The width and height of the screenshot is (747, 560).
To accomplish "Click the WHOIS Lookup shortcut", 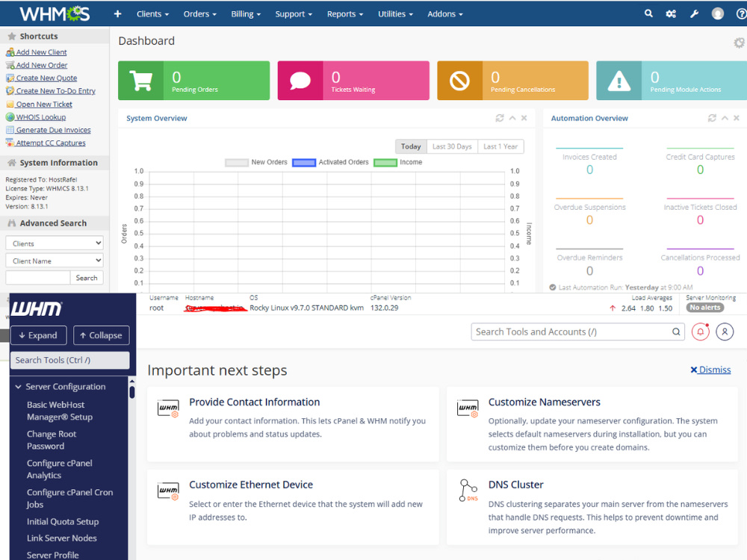I will 41,117.
